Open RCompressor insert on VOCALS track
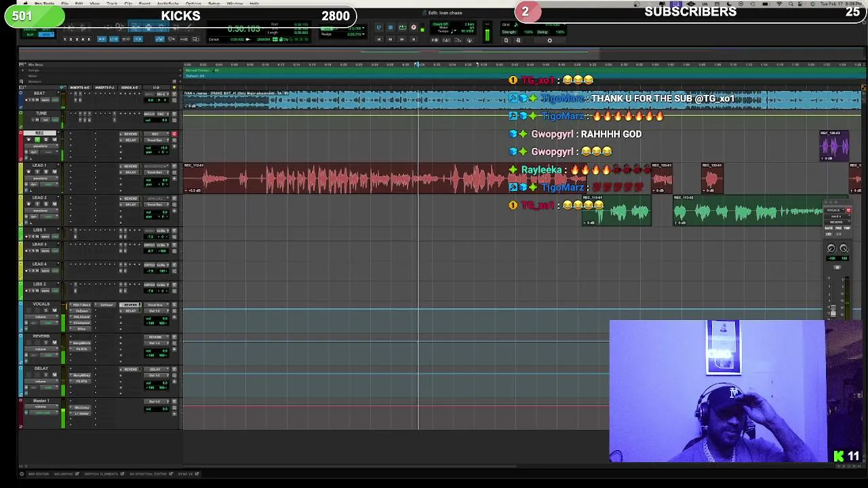This screenshot has width=868, height=488. point(80,323)
